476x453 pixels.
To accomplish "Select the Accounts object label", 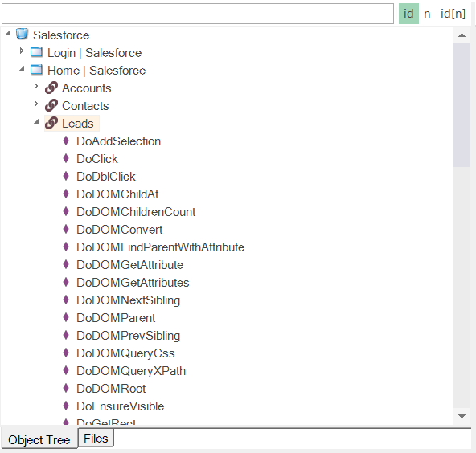I will 87,88.
